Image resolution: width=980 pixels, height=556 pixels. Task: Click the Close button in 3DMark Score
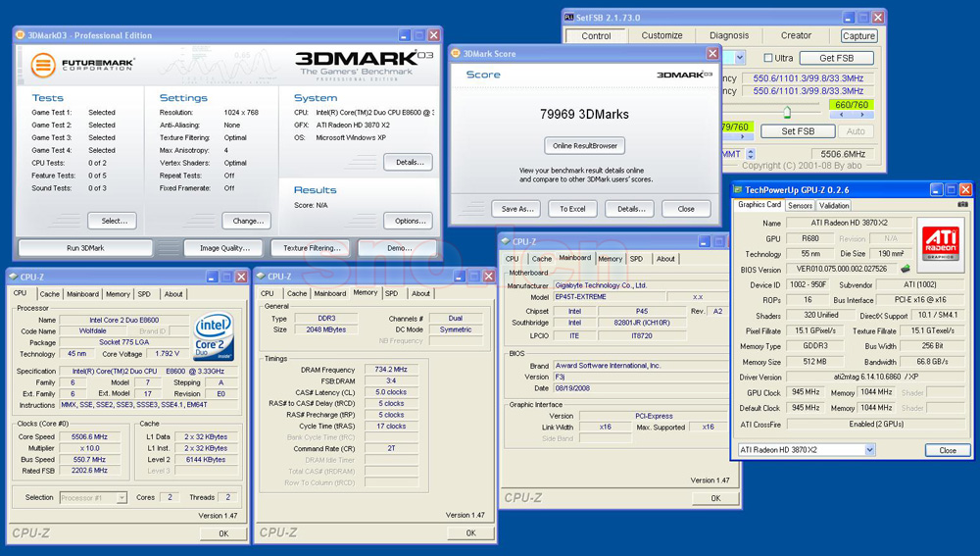(686, 209)
